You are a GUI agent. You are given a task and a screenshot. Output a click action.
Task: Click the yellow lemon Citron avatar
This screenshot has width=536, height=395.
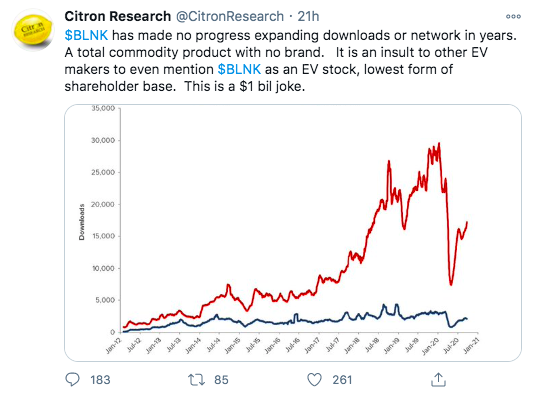click(x=33, y=30)
